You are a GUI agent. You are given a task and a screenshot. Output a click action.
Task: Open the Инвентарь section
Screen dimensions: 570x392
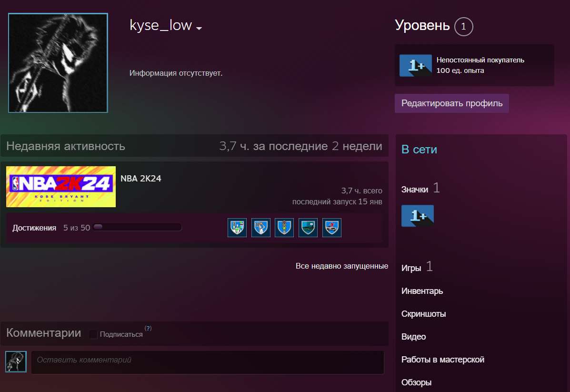(x=421, y=291)
